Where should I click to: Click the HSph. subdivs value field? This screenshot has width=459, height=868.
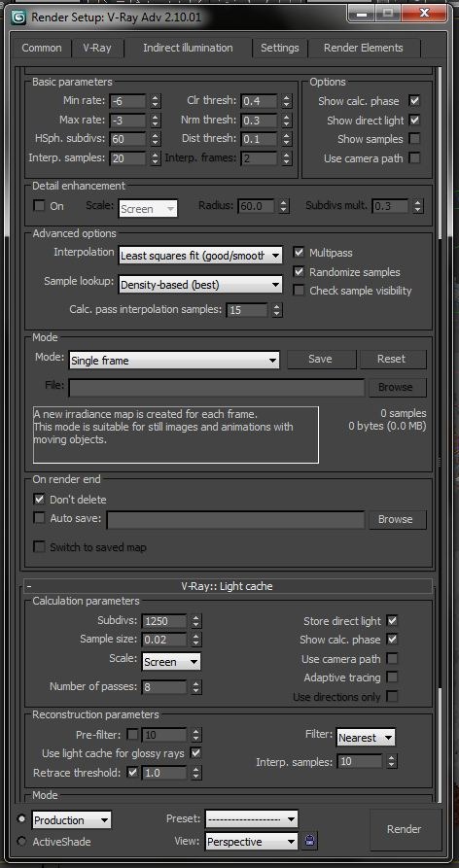pos(128,139)
